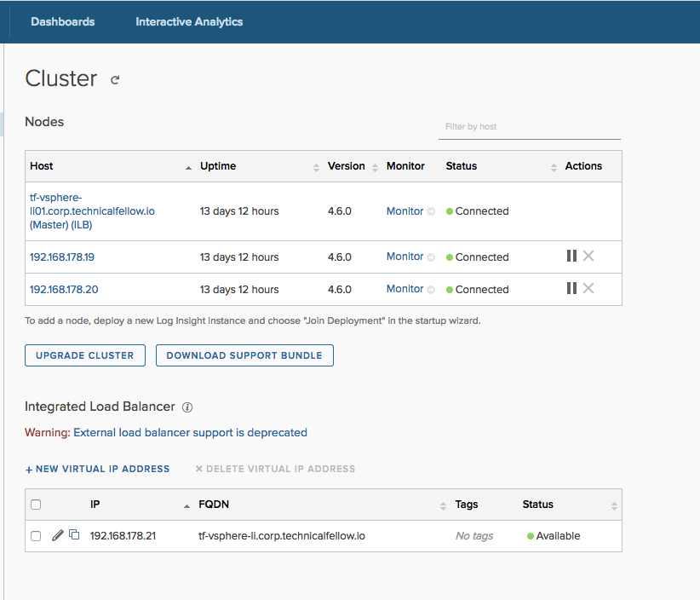Sort virtual IPs by the Status column arrows
This screenshot has width=700, height=600.
point(614,505)
